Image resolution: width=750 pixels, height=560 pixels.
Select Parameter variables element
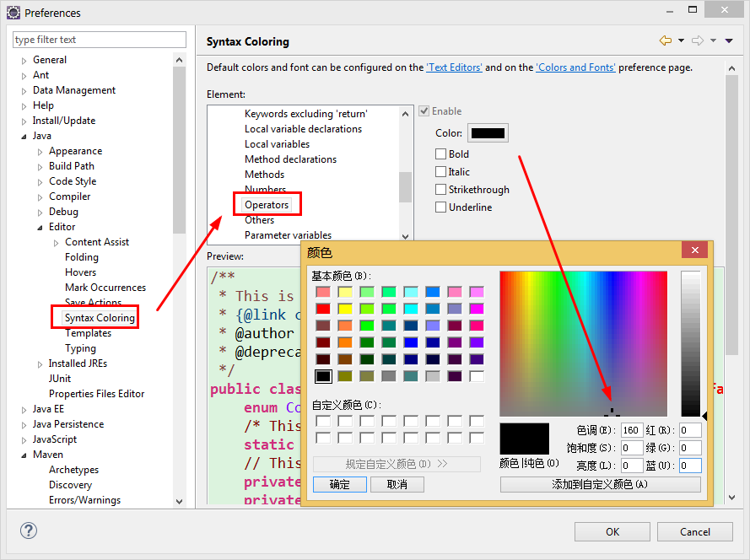click(288, 234)
